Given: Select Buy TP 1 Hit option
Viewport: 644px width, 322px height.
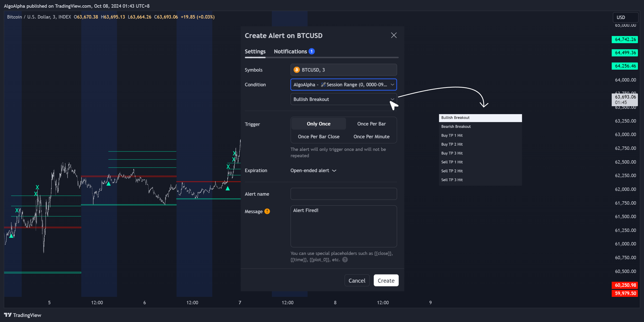Looking at the screenshot, I should [480, 136].
